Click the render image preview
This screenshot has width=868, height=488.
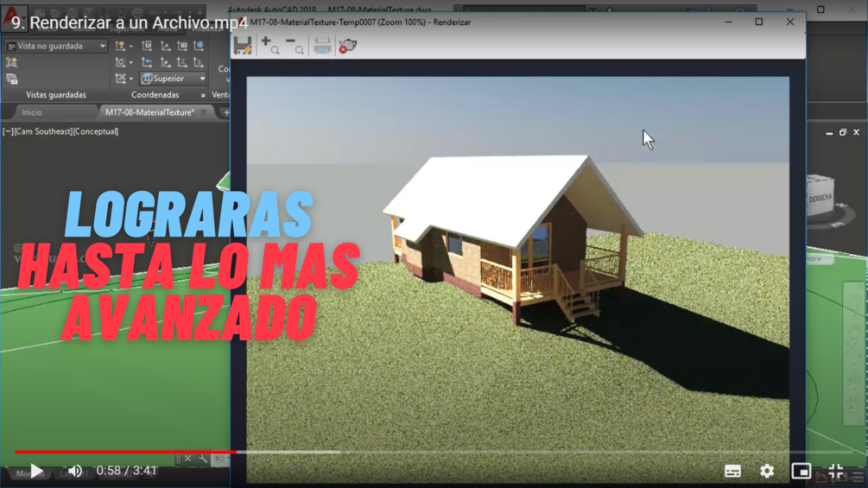tap(517, 279)
